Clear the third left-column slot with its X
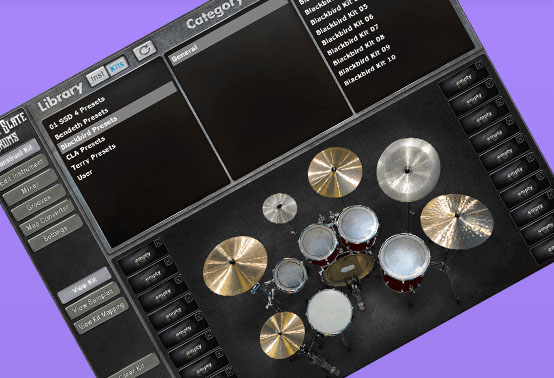Viewport: 554px width, 378px height. 179,279
